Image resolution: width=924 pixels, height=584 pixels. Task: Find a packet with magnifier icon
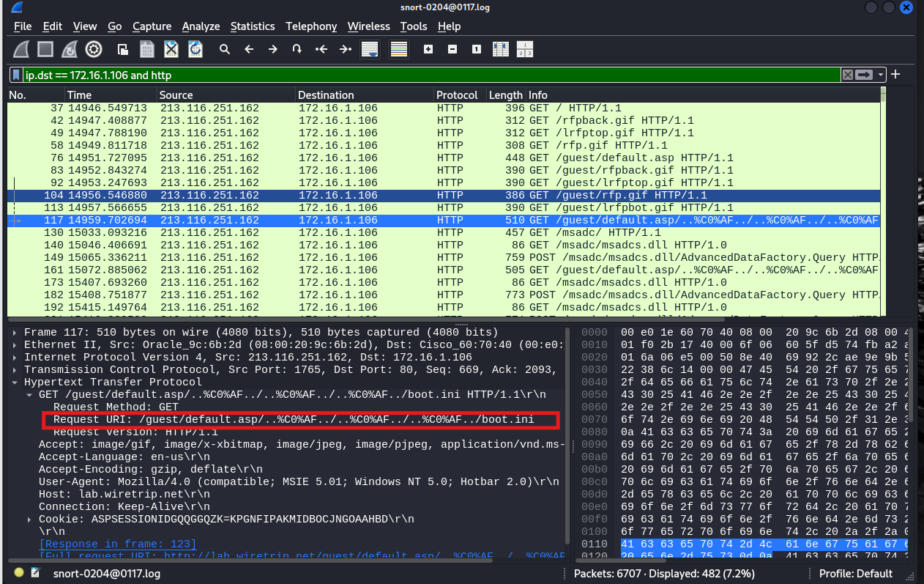pos(225,49)
